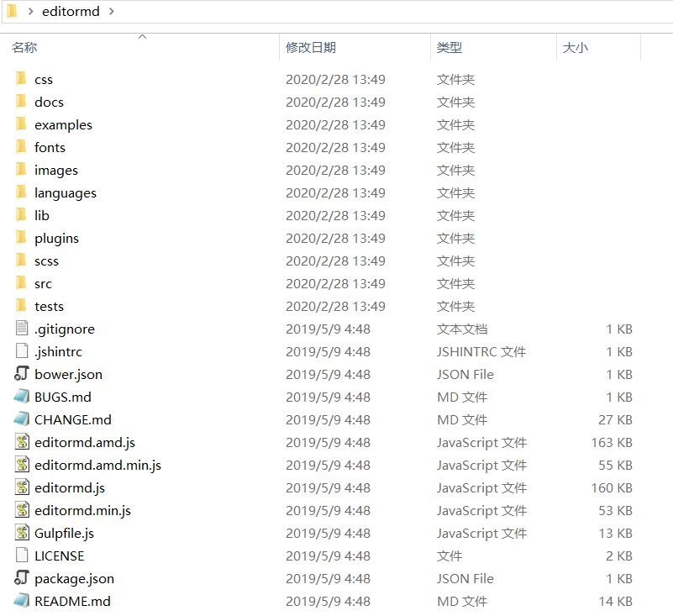The image size is (673, 616).
Task: Sort by the 修改日期 column header
Action: [311, 47]
